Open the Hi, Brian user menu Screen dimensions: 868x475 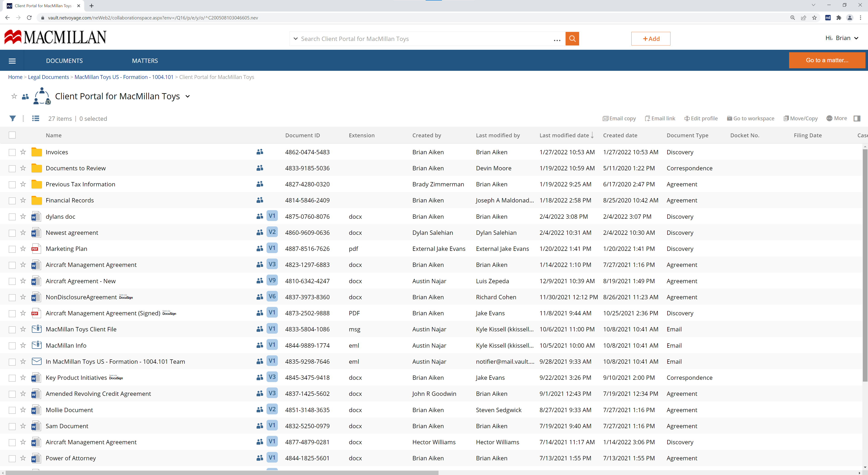pyautogui.click(x=842, y=38)
